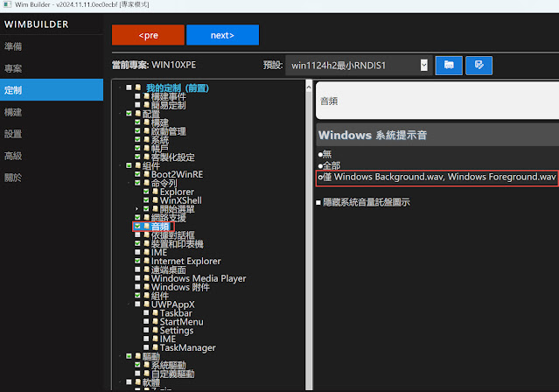Open the 預設 preset dropdown
The image size is (559, 392).
coord(423,66)
